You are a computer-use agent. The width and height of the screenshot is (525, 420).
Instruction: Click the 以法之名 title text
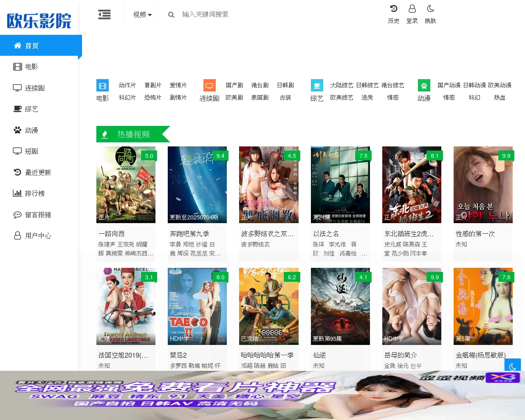coord(326,234)
